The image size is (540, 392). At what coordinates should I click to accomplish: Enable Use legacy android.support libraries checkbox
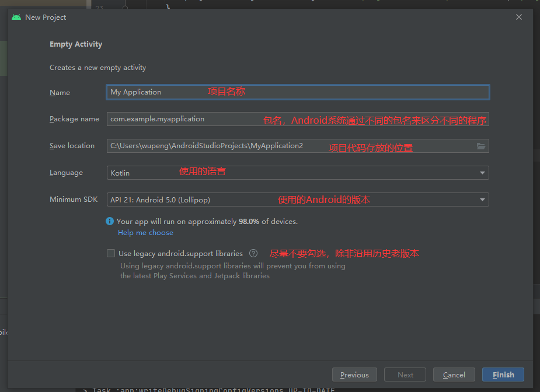coord(111,253)
